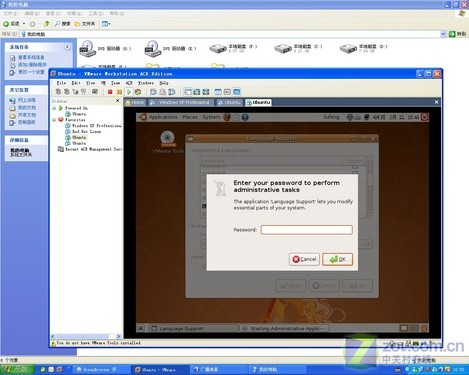Open the Explorer address bar dropdown arrow

[443, 34]
